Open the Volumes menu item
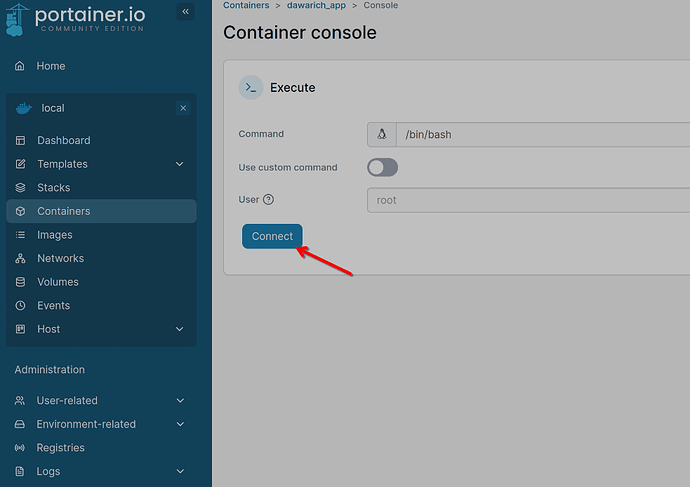690x487 pixels. pyautogui.click(x=101, y=282)
